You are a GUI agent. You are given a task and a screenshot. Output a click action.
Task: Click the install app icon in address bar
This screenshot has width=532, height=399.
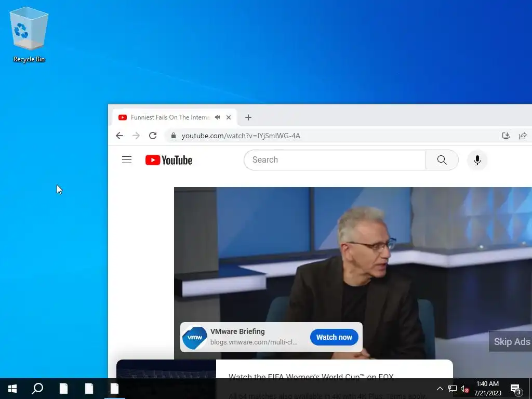[x=506, y=136]
